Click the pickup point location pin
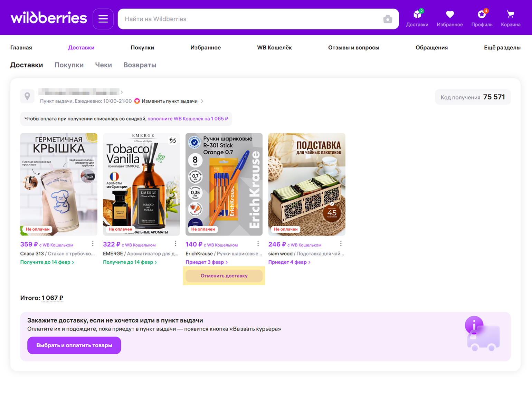The width and height of the screenshot is (532, 394). point(27,96)
